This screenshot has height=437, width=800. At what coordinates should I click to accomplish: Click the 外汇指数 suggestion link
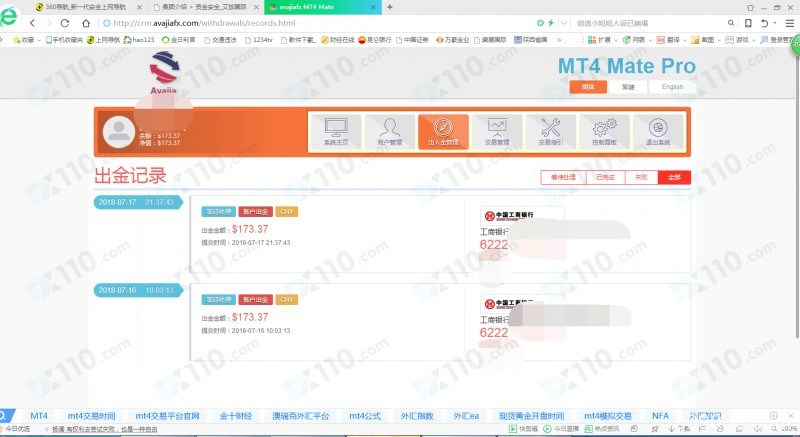(x=417, y=416)
